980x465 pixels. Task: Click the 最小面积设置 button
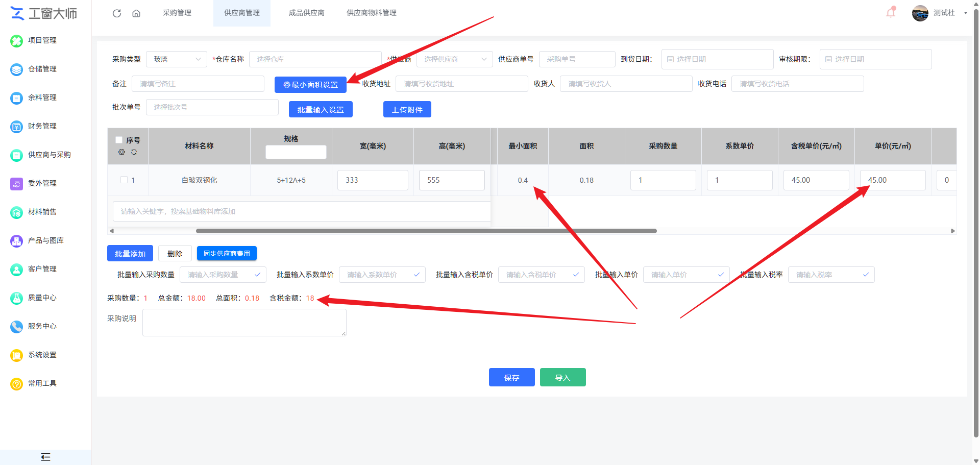coord(310,85)
